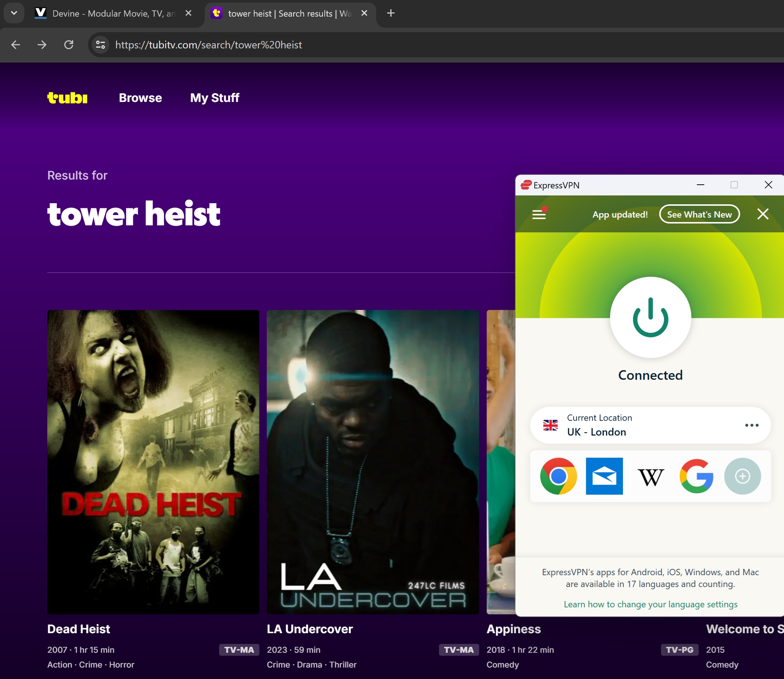Go to My Stuff on Tubi
Screen dimensions: 784x679
coord(214,98)
